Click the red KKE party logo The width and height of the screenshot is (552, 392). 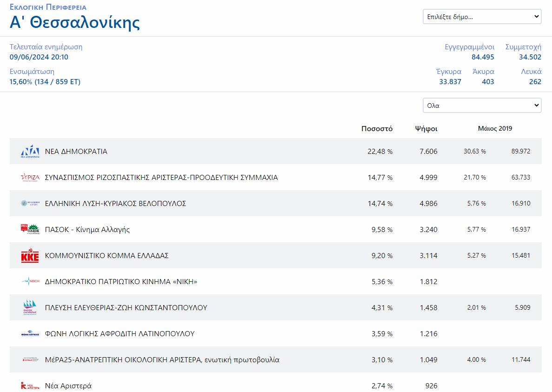(x=30, y=256)
